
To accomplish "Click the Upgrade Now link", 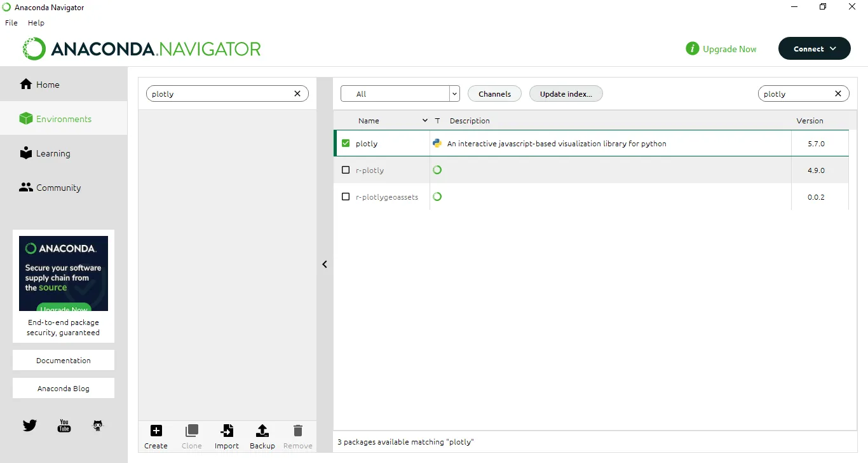I will [x=729, y=49].
